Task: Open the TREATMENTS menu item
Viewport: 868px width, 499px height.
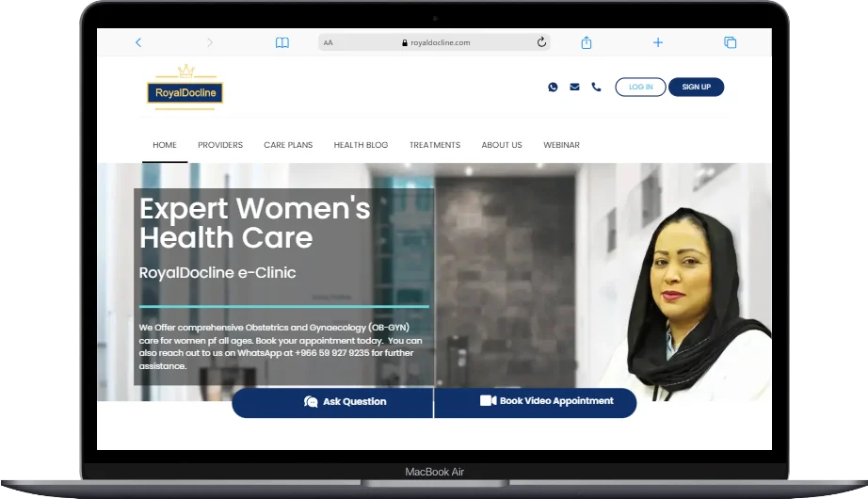Action: point(435,145)
